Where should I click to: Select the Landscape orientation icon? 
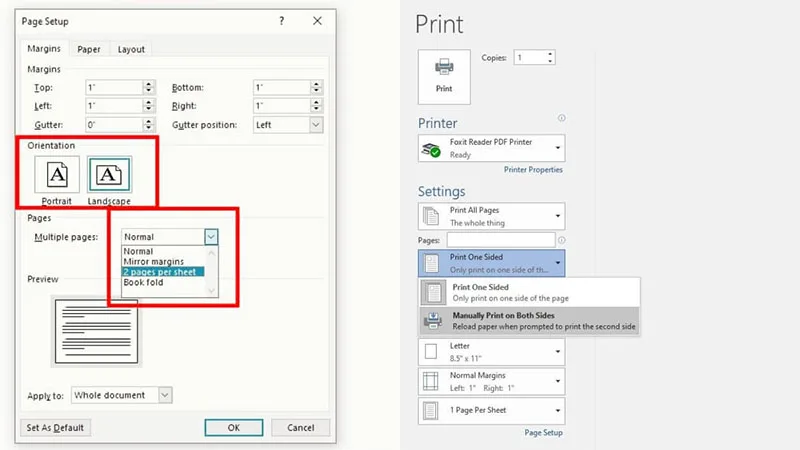(109, 174)
